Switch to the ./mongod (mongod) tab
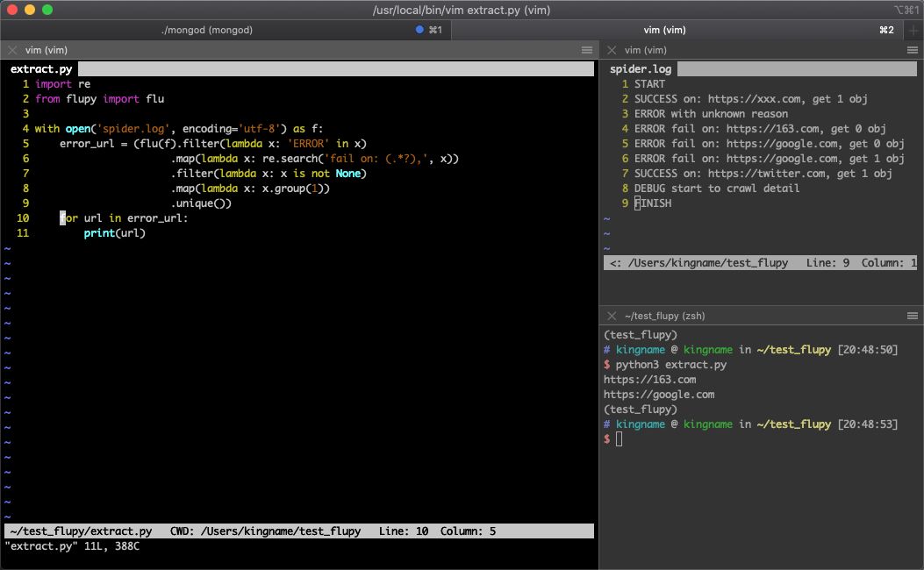This screenshot has height=570, width=924. [x=207, y=30]
